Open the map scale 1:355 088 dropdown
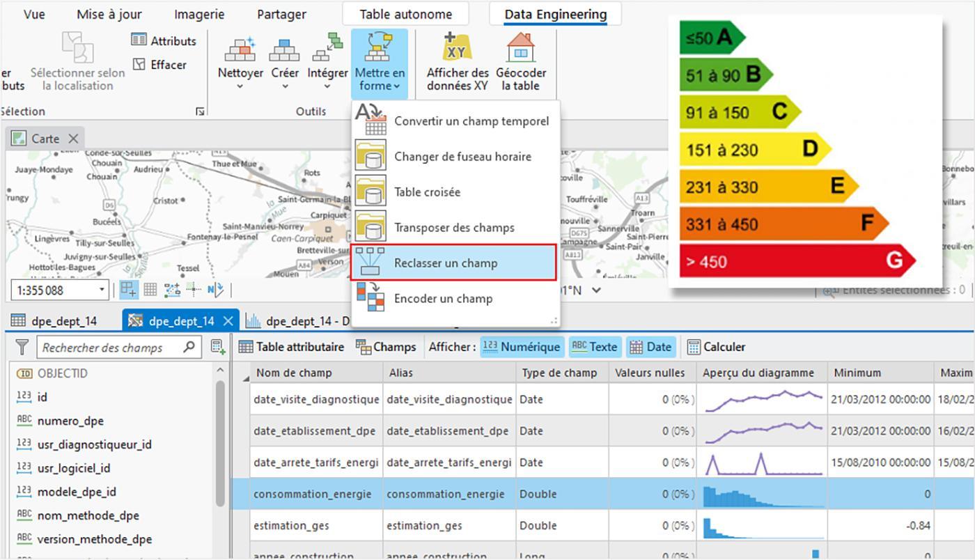The width and height of the screenshot is (975, 560). (102, 290)
